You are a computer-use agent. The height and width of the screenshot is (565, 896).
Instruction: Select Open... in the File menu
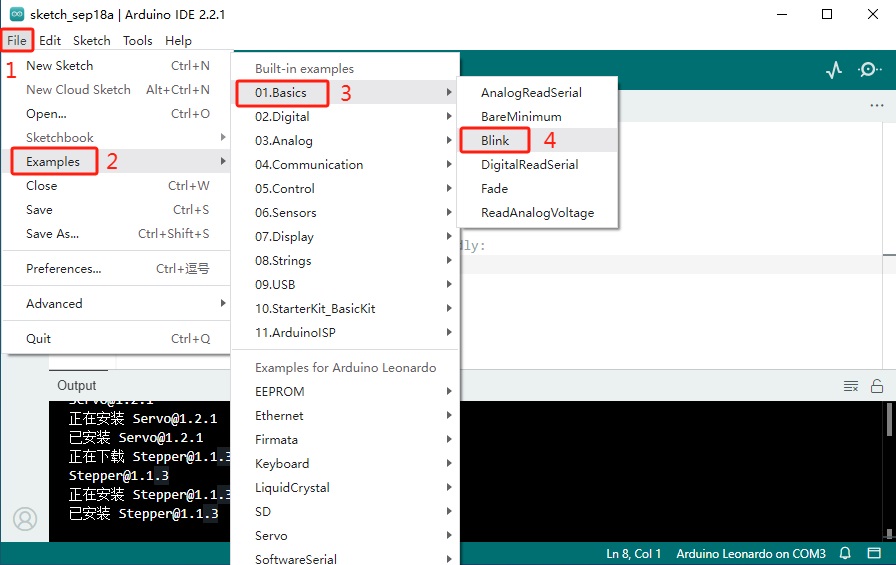pos(117,114)
